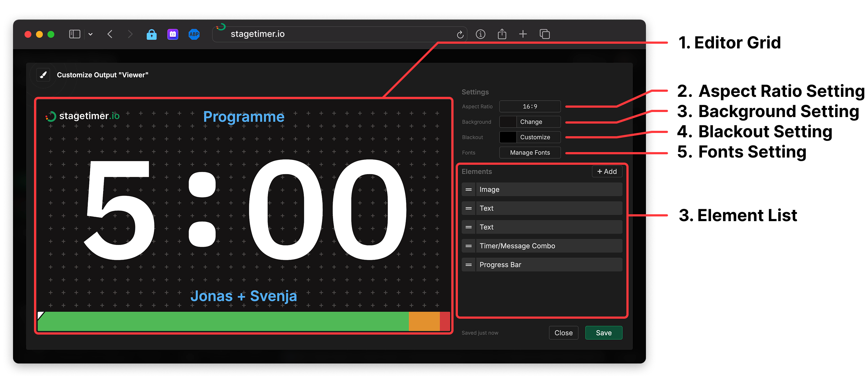Click the purple extension icon in the toolbar
The image size is (868, 383).
tap(173, 34)
